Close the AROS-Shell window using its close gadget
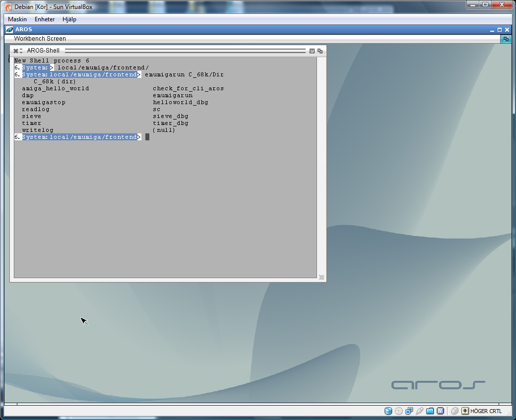This screenshot has height=420, width=516. coord(16,51)
